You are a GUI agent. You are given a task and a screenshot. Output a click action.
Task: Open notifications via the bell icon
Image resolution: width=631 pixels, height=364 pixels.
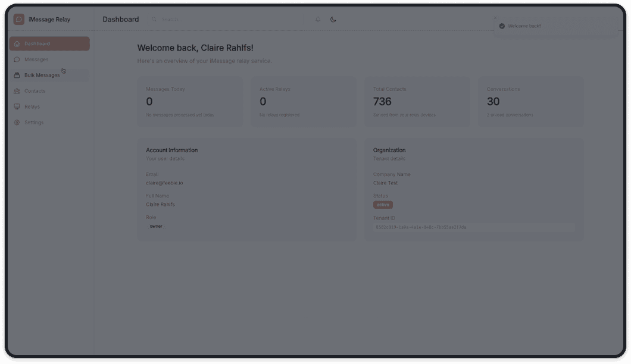point(318,19)
